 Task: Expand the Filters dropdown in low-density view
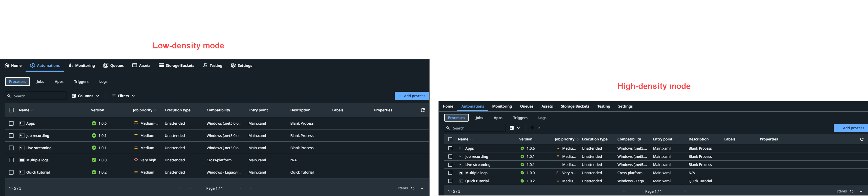pyautogui.click(x=123, y=96)
